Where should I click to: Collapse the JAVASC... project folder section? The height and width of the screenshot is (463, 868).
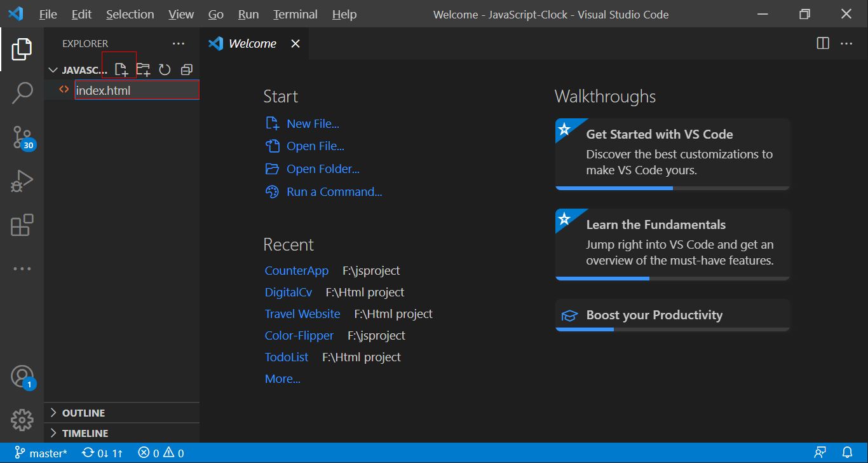point(79,70)
